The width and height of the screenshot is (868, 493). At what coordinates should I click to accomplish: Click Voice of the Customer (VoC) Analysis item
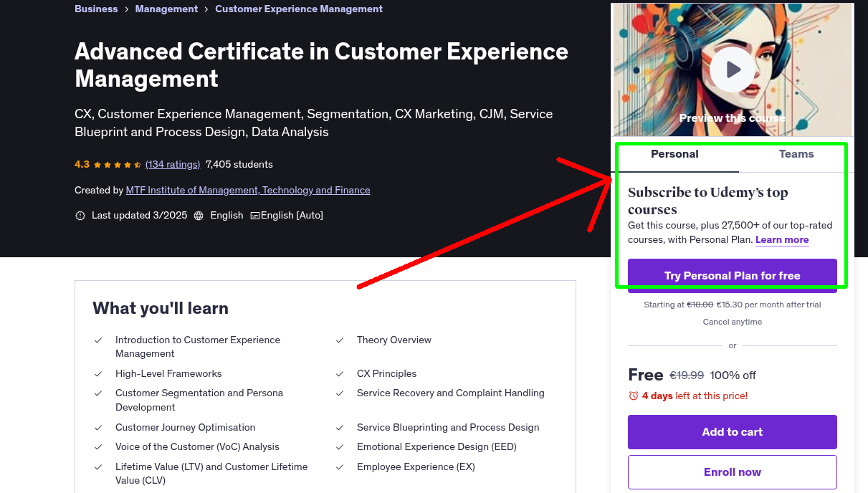point(197,446)
